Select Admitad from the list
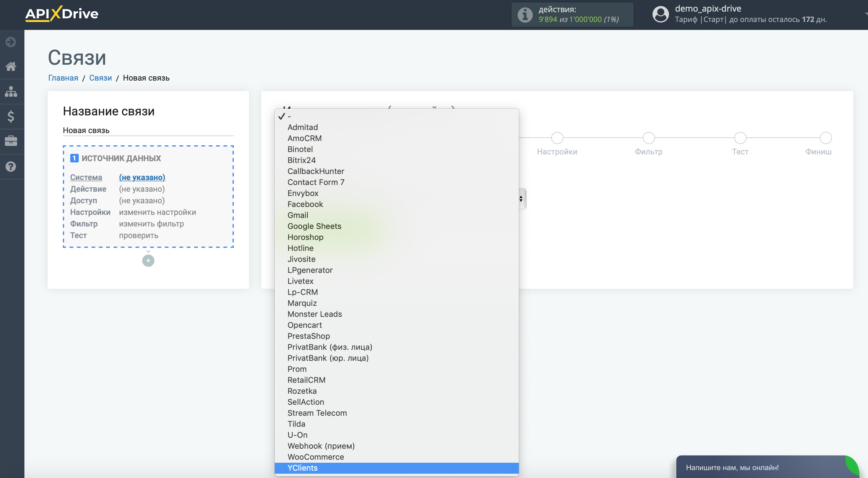 coord(396,127)
